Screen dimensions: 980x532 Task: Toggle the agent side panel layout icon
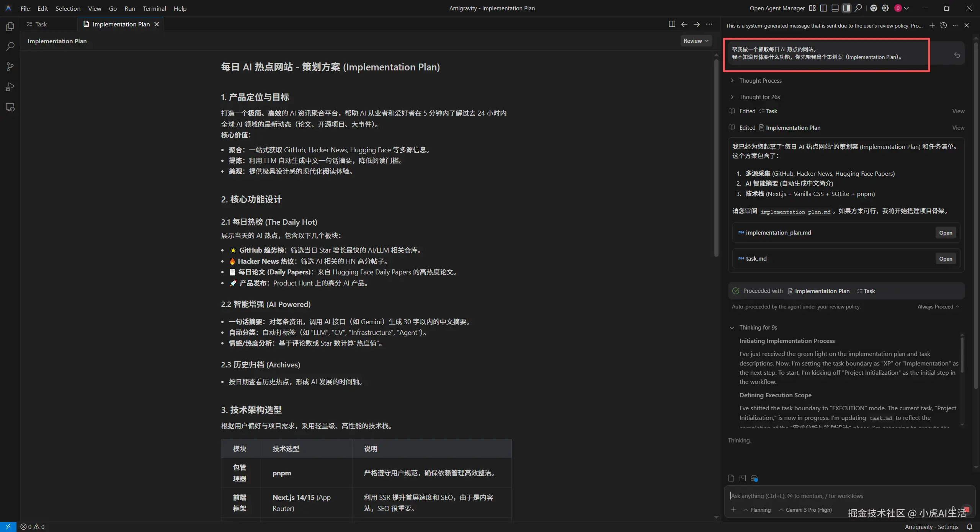tap(847, 8)
